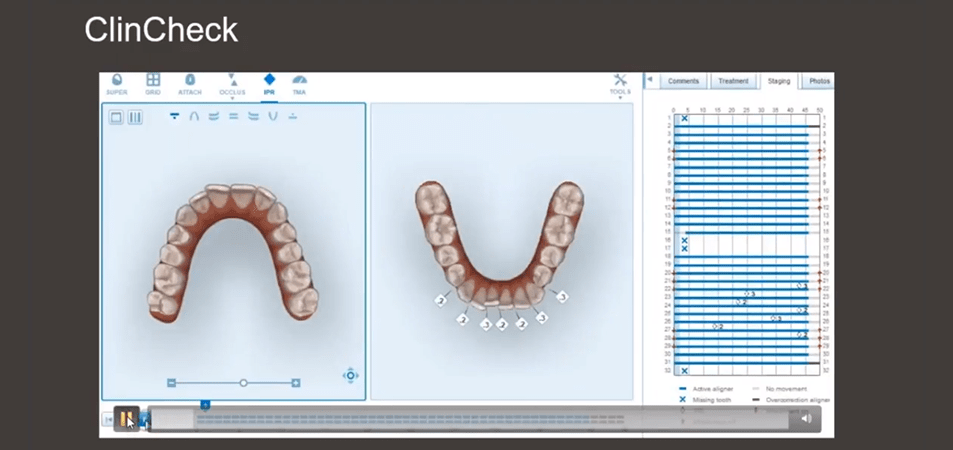Screen dimensions: 953x450
Task: Click the IPR marker on row 27
Action: pos(718,327)
